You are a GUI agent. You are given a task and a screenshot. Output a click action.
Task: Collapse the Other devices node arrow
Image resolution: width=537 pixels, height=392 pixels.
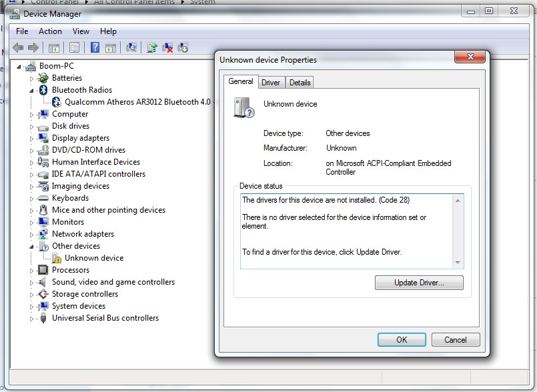[x=31, y=247]
